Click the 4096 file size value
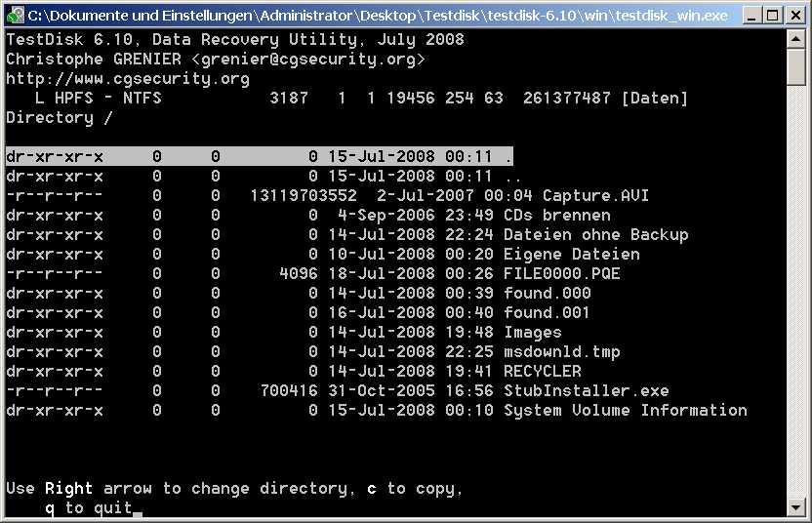The width and height of the screenshot is (812, 523). [x=299, y=274]
